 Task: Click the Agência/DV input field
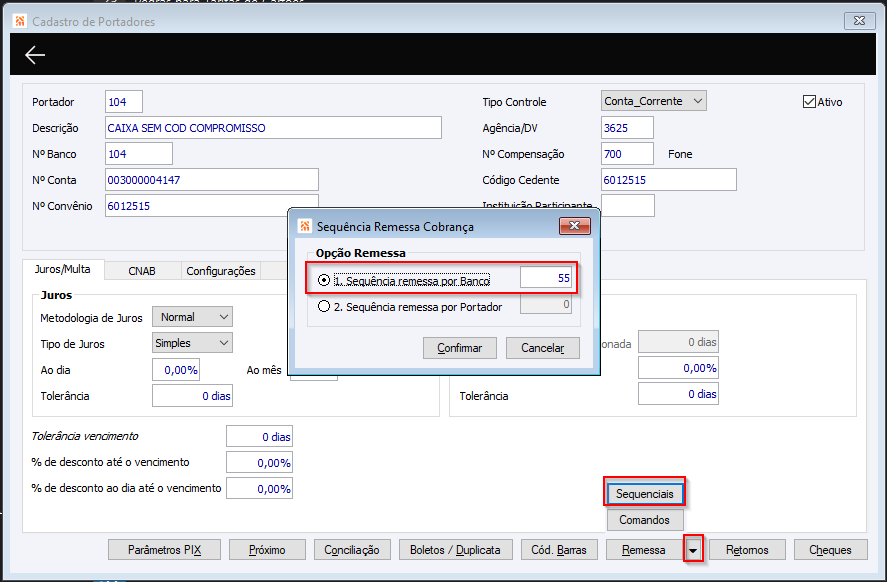coord(627,128)
